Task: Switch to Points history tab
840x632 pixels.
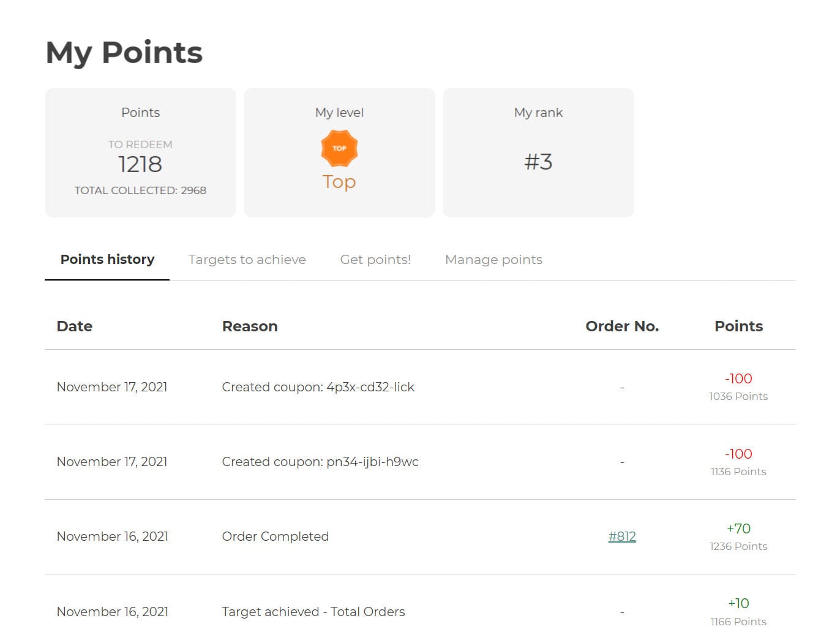Action: (107, 260)
